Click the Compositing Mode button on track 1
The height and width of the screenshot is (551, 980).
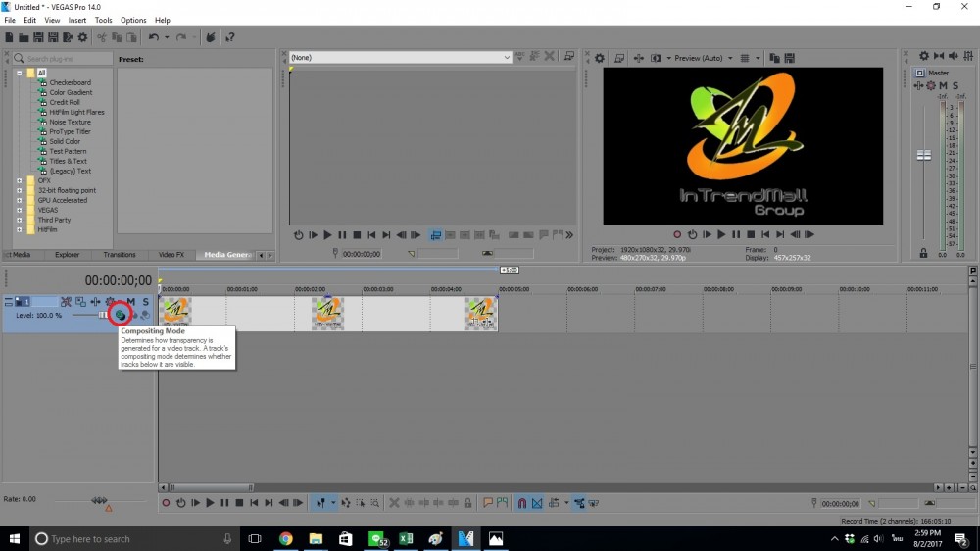[x=120, y=315]
